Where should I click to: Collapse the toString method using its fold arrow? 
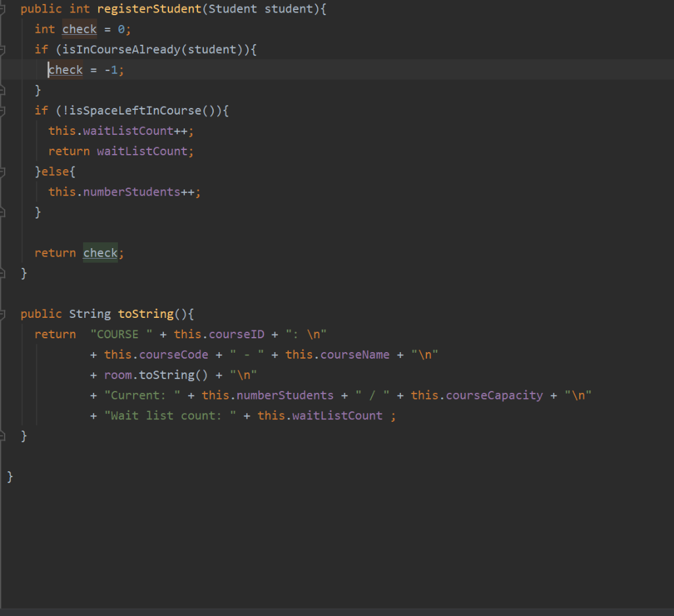[x=5, y=314]
